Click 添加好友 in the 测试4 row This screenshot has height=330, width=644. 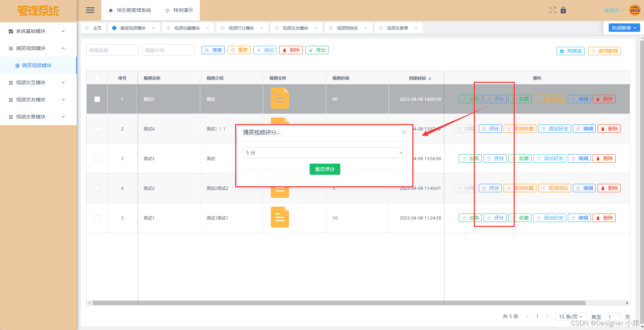555,129
